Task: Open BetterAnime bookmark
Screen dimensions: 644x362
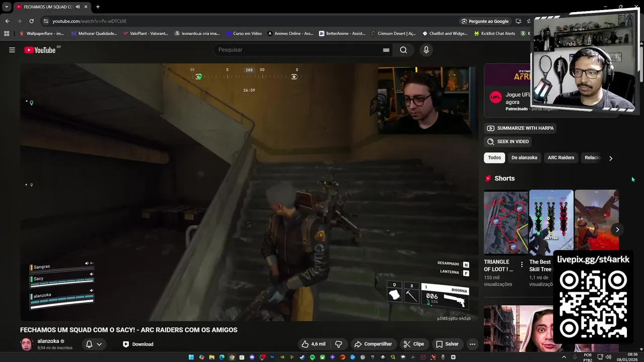Action: 342,34
